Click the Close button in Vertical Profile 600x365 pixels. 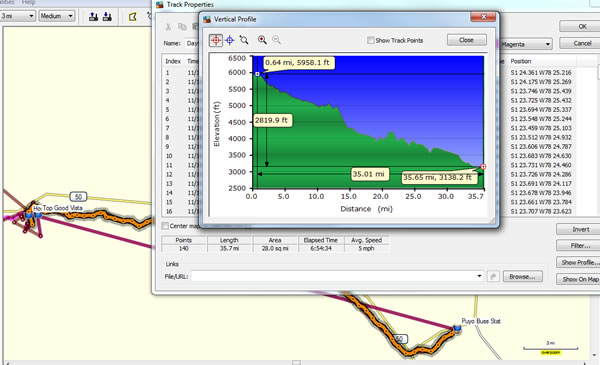pyautogui.click(x=466, y=40)
